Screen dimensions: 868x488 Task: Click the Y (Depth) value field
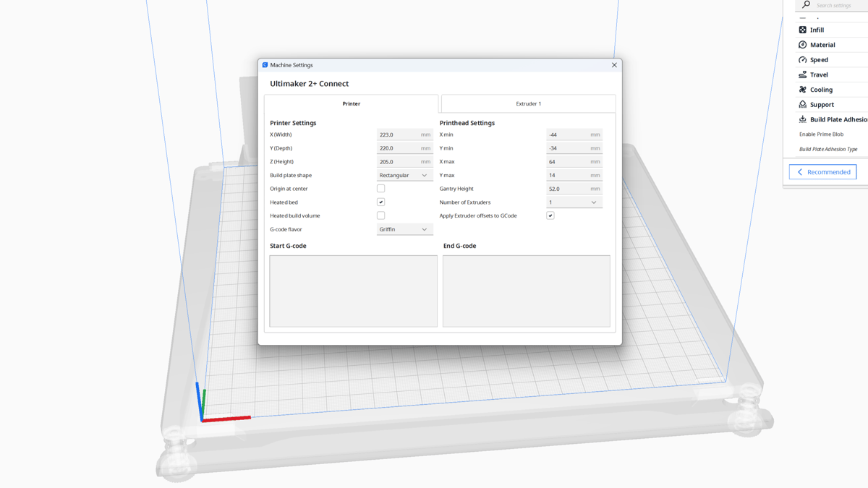pos(404,148)
